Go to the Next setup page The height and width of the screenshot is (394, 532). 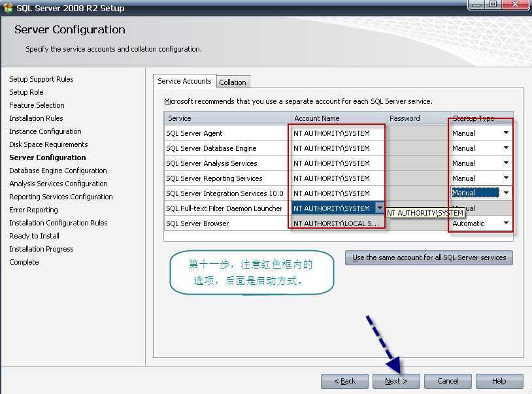coord(396,381)
